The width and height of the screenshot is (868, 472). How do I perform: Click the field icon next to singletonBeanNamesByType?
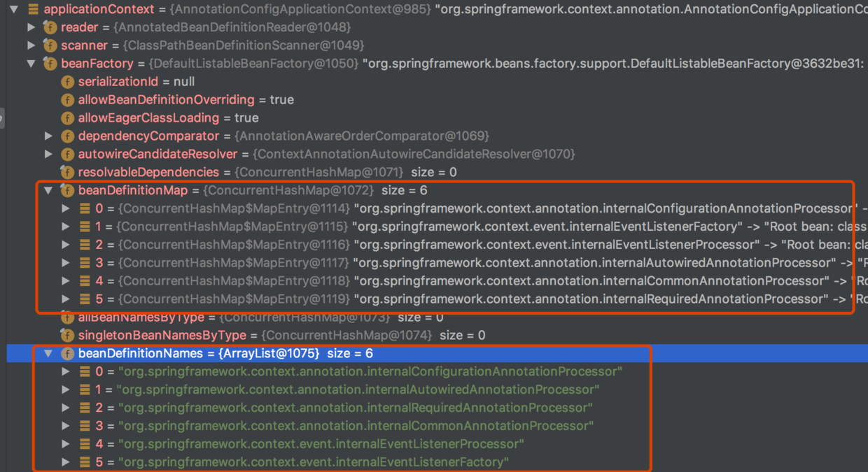pos(67,336)
